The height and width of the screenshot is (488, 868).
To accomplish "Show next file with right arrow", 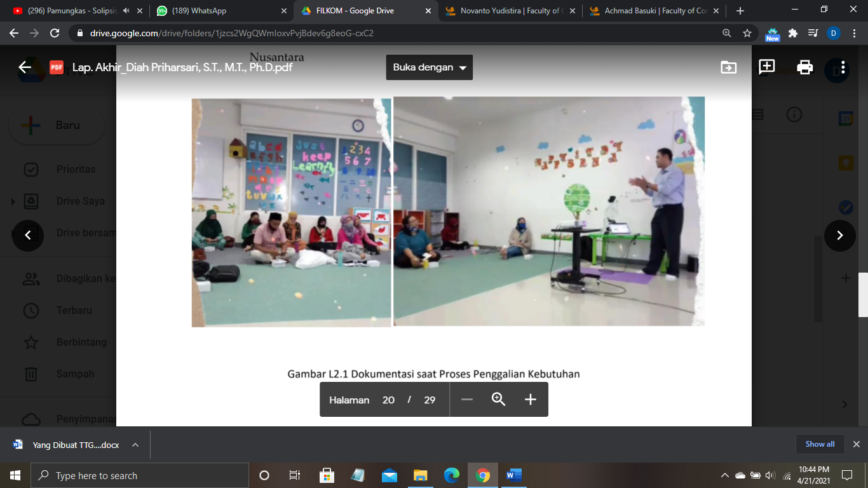I will coord(840,235).
